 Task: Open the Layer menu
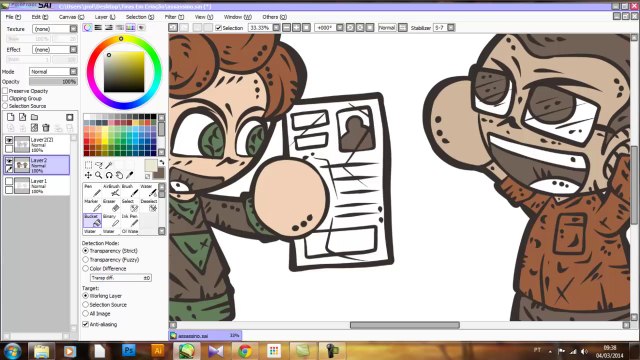pos(105,17)
